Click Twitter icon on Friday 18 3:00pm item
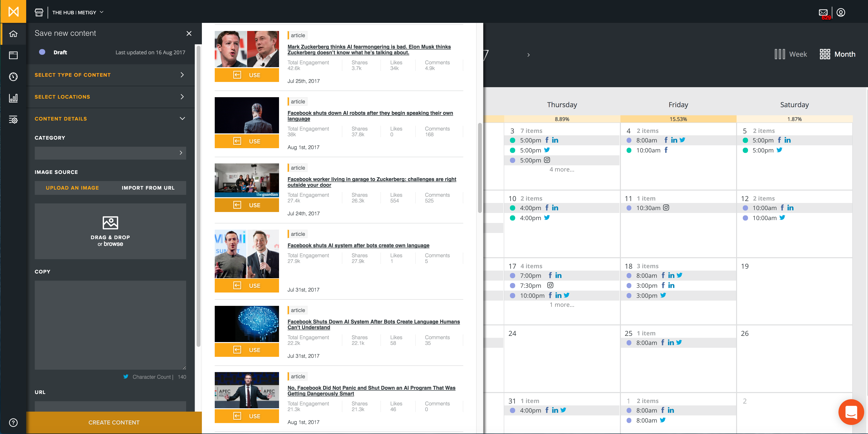Viewport: 868px width, 434px height. [x=663, y=295]
